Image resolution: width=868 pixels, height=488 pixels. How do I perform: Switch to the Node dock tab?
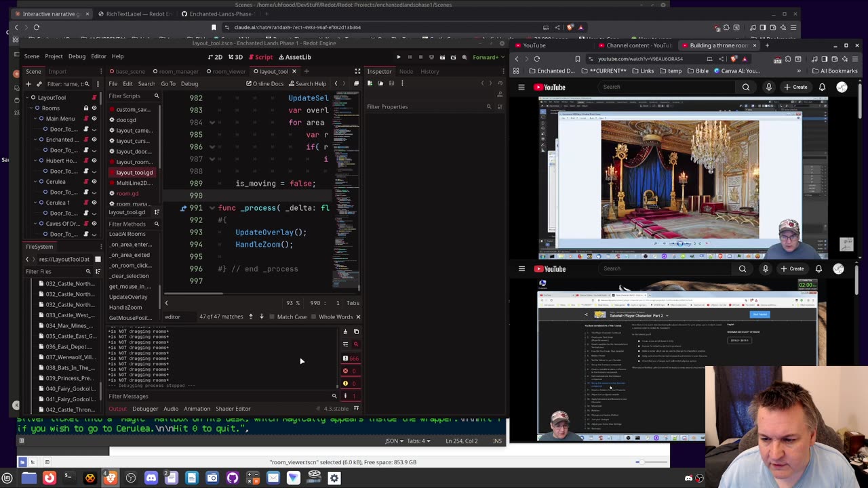coord(406,71)
